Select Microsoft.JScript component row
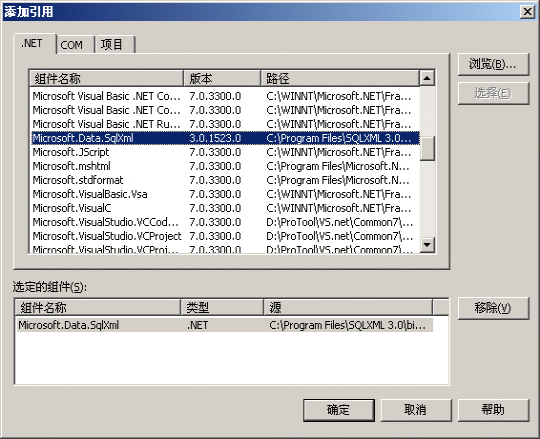The image size is (540, 439). coord(225,152)
